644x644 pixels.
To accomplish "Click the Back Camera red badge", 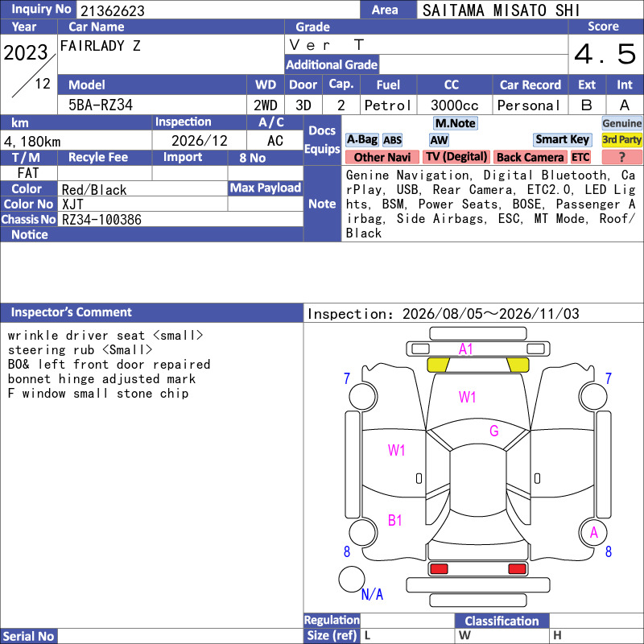I will 530,157.
